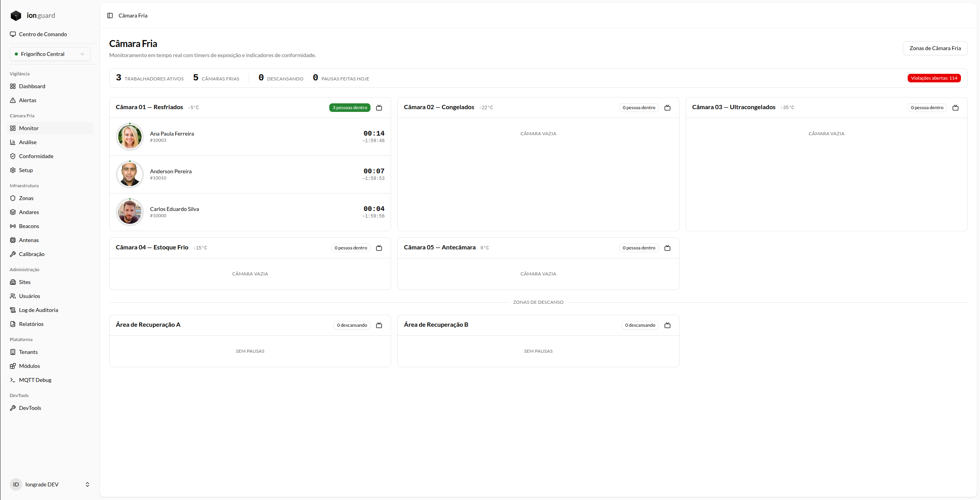Click the ion guard logo

tap(33, 16)
